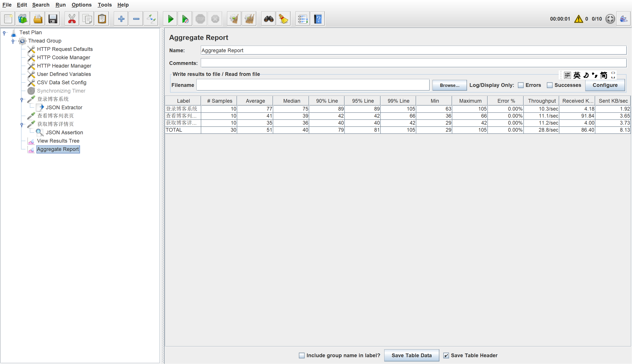Viewport: 632px width, 364px height.
Task: Open the Options menu
Action: (81, 5)
